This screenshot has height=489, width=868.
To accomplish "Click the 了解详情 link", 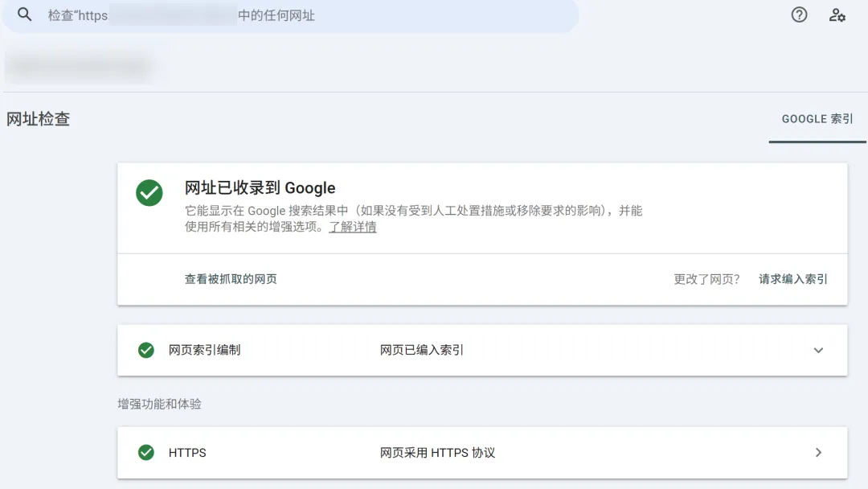I will [352, 227].
